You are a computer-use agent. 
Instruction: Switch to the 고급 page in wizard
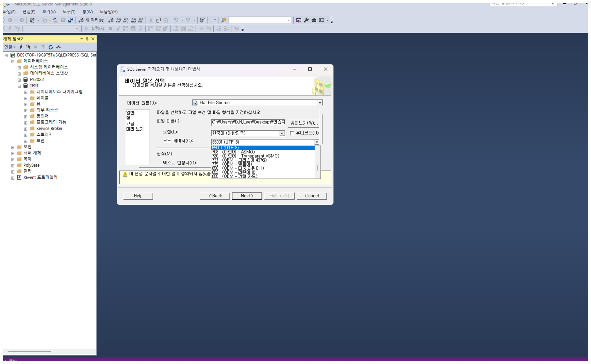click(x=130, y=124)
